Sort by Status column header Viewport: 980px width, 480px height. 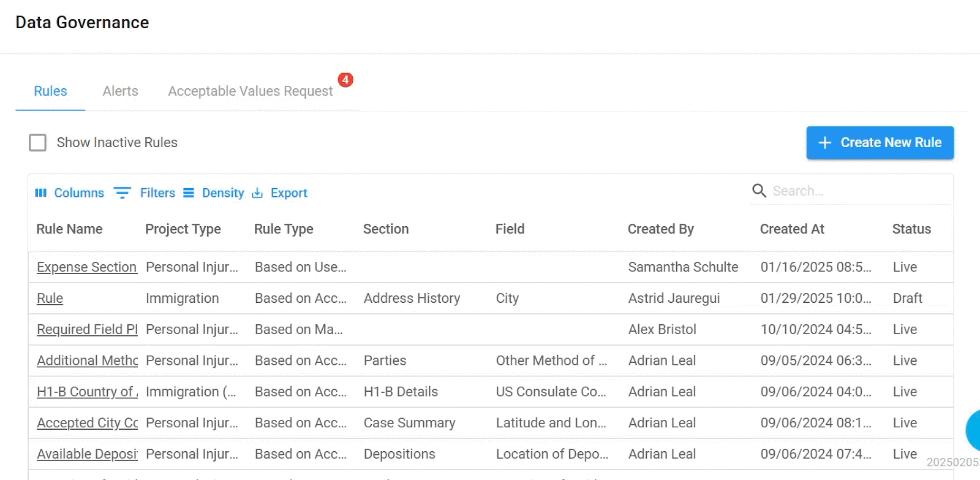click(x=911, y=229)
